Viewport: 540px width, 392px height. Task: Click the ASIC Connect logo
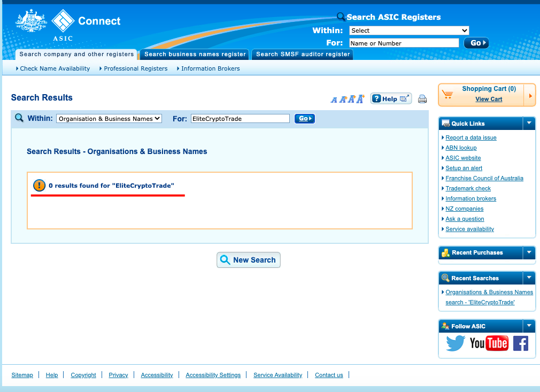click(86, 25)
